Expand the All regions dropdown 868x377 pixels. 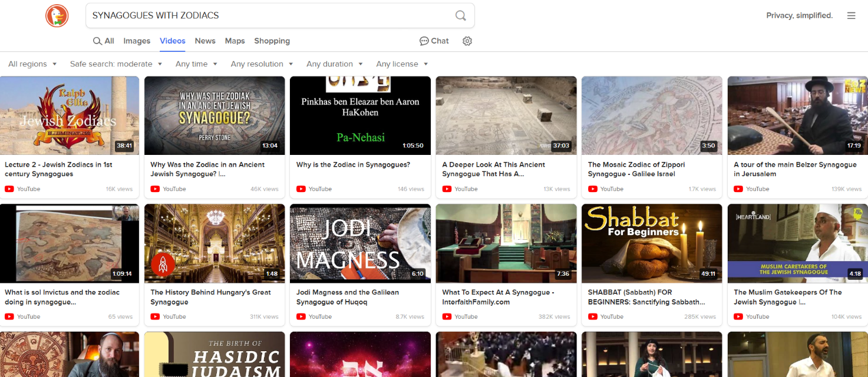coord(32,64)
